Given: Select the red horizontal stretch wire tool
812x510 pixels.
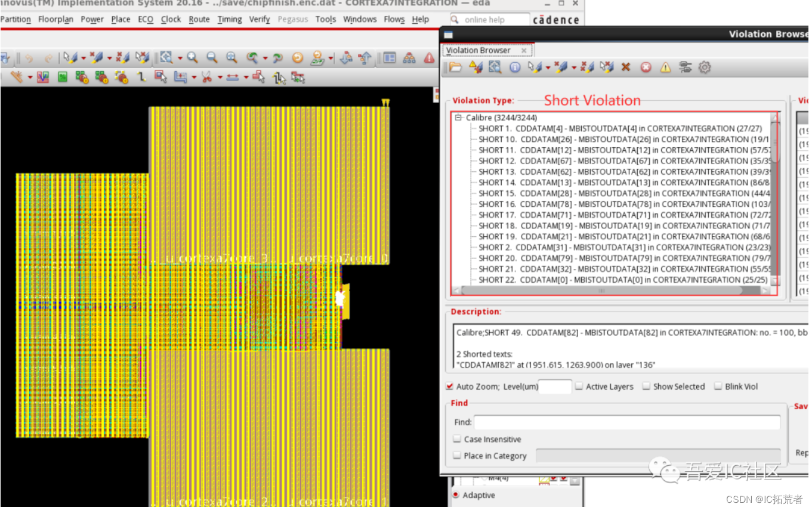Looking at the screenshot, I should 232,77.
